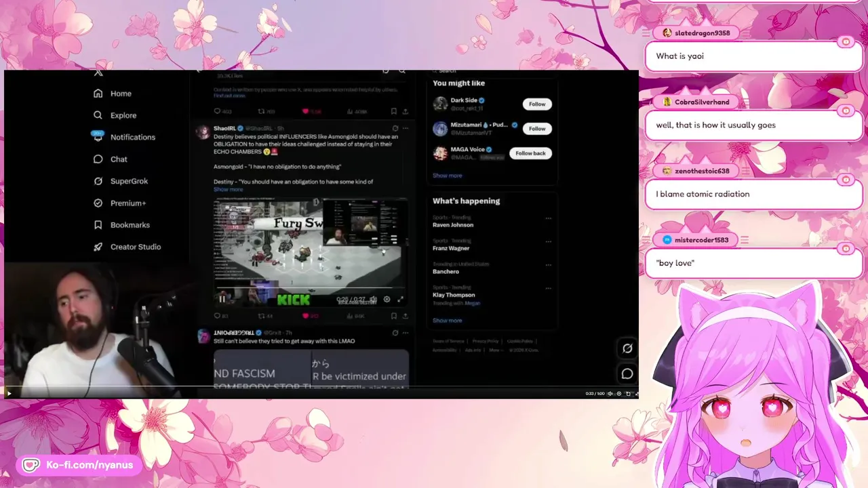
Task: Click the Notifications bell icon
Action: [x=98, y=137]
